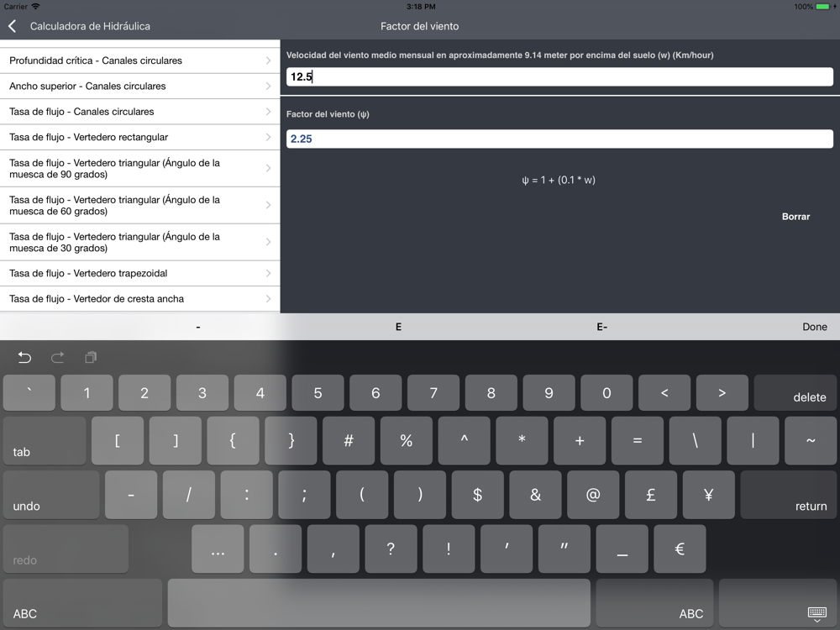Tap Done above the keyboard
The image size is (840, 630).
814,327
